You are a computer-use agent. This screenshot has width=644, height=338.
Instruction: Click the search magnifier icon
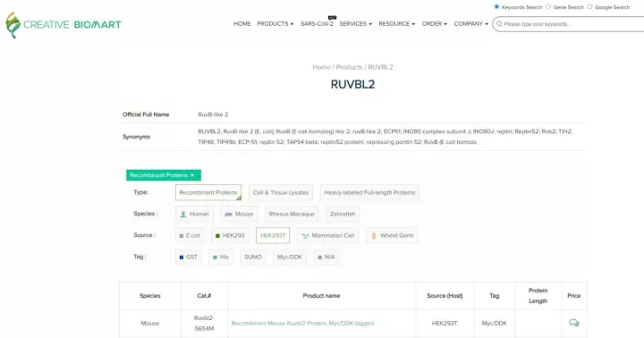(499, 24)
